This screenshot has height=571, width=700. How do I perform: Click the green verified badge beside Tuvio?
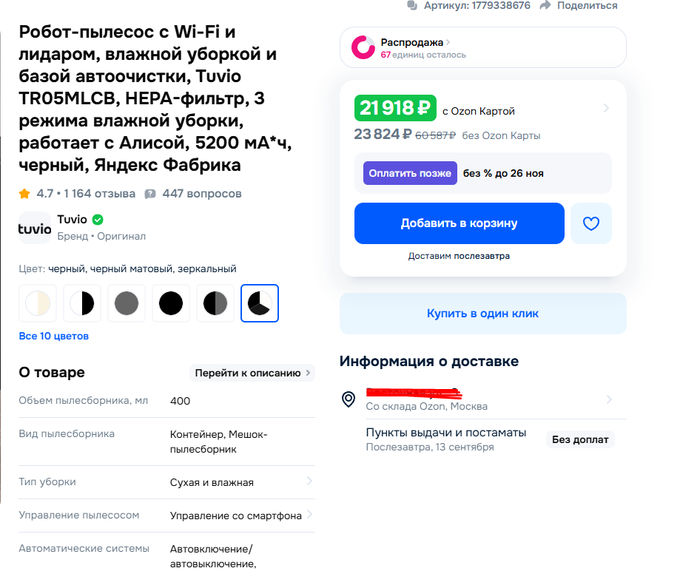(98, 220)
